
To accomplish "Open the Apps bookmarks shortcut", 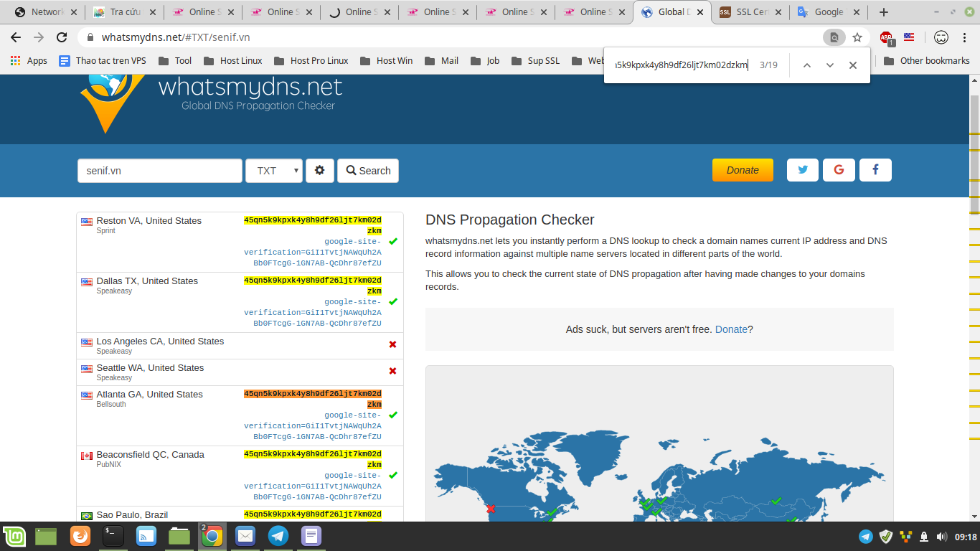I will 29,61.
